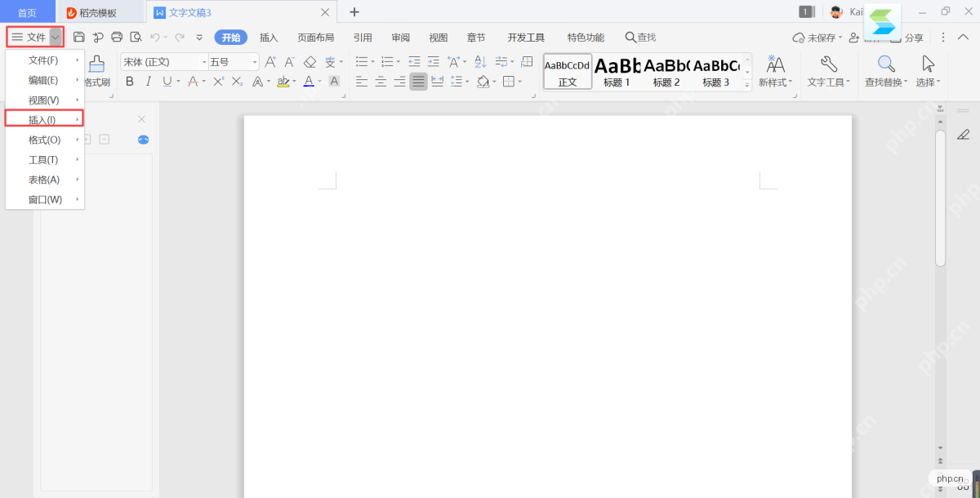The image size is (980, 498).
Task: Open the highlight color picker arrow
Action: tap(294, 81)
